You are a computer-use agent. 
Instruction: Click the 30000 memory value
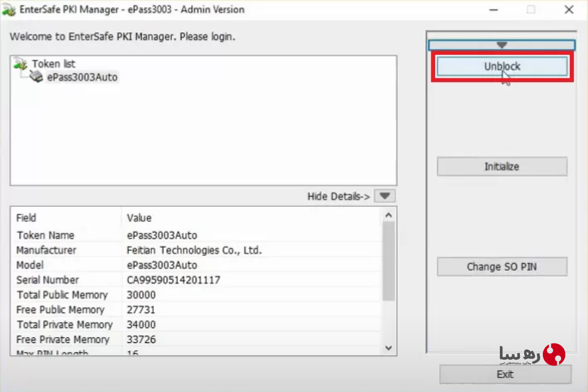click(x=141, y=295)
